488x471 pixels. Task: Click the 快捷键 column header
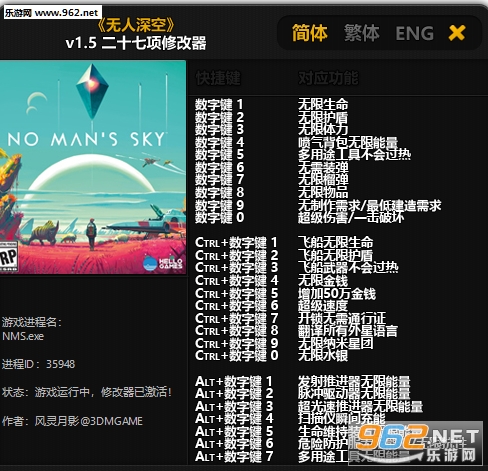click(x=218, y=78)
